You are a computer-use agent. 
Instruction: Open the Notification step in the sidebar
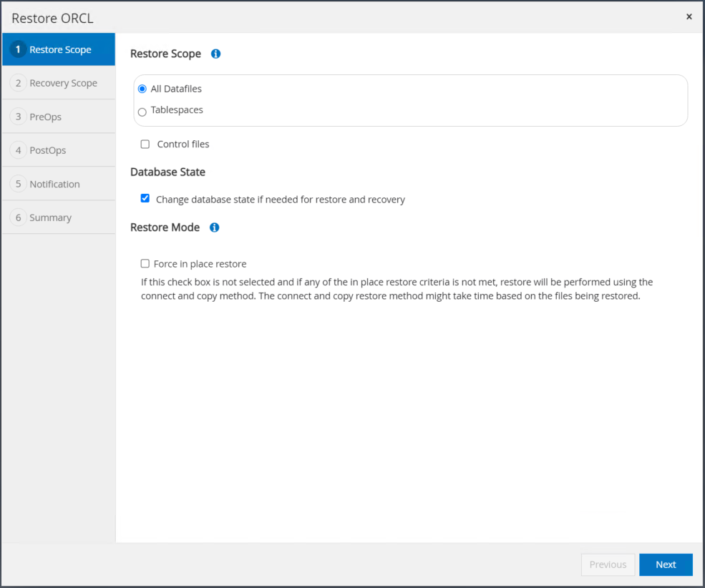(54, 184)
